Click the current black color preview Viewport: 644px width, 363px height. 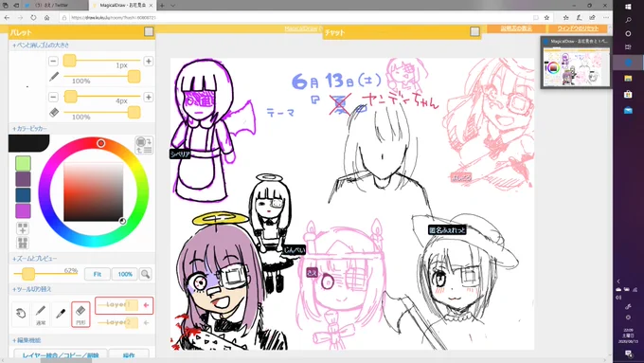pos(28,143)
